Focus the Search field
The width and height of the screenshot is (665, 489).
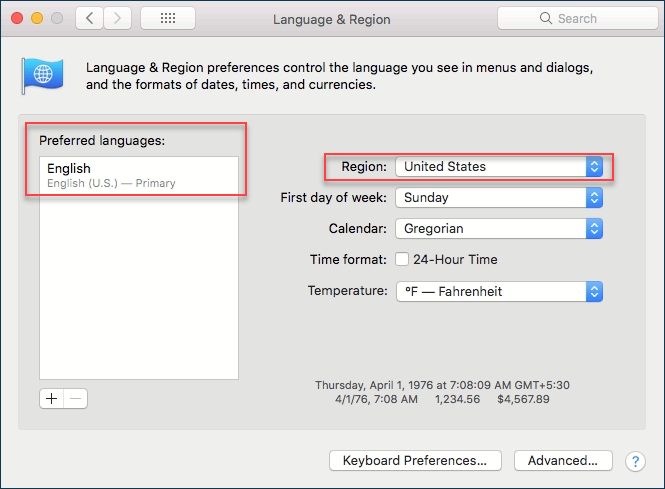point(577,18)
